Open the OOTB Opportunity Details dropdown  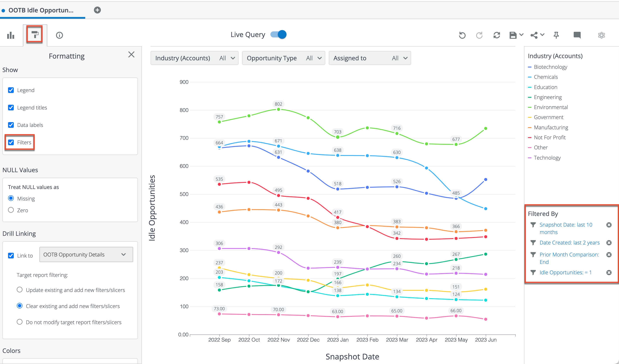tap(86, 254)
